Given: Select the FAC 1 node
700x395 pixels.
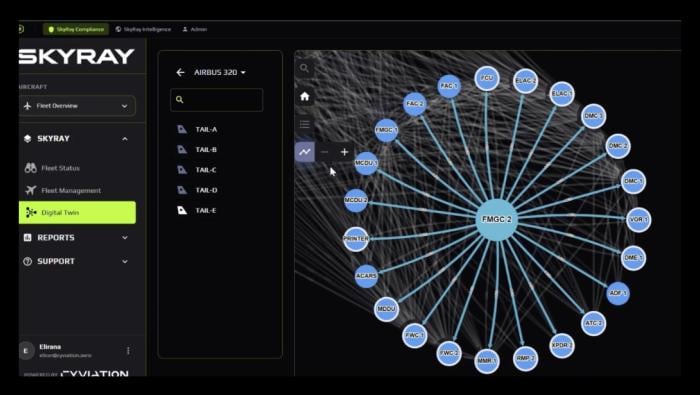Looking at the screenshot, I should coord(449,86).
